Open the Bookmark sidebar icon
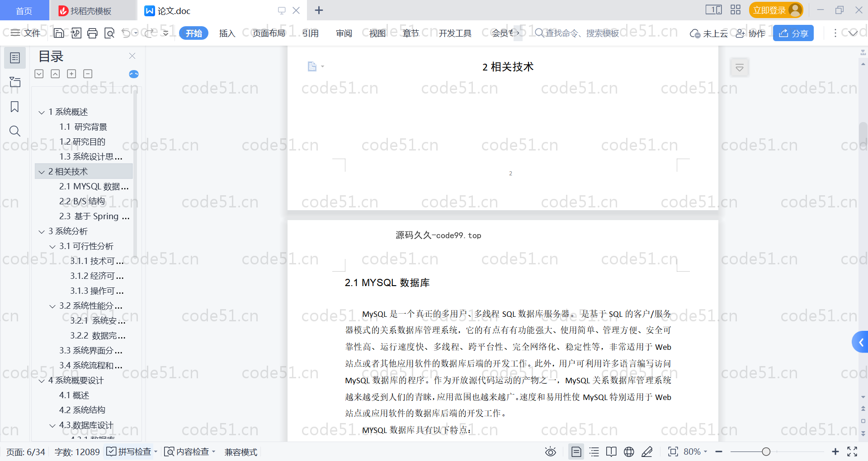868x461 pixels. pos(15,107)
